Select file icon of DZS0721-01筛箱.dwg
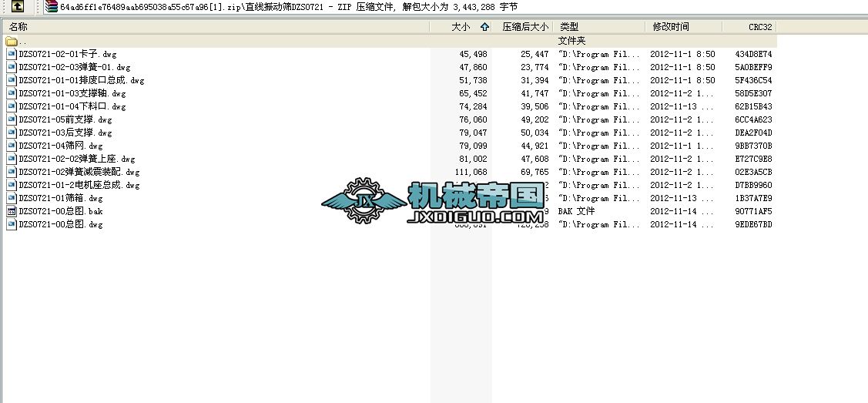The image size is (868, 403). [12, 198]
